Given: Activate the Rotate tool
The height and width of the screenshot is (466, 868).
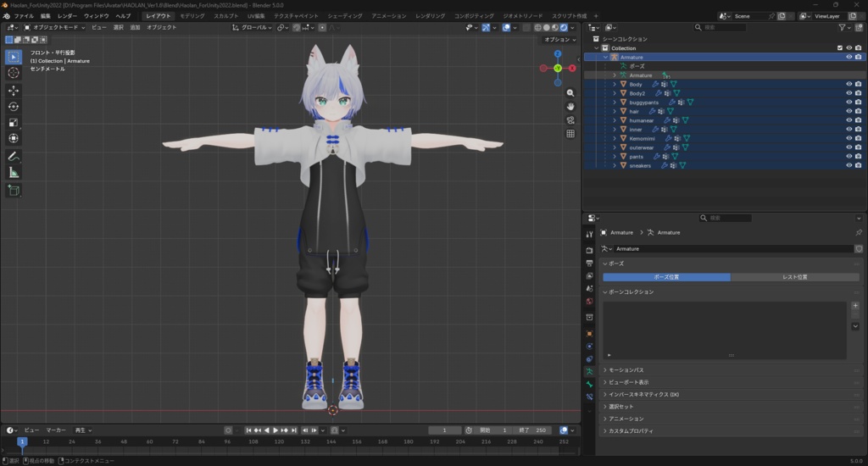Looking at the screenshot, I should [14, 106].
